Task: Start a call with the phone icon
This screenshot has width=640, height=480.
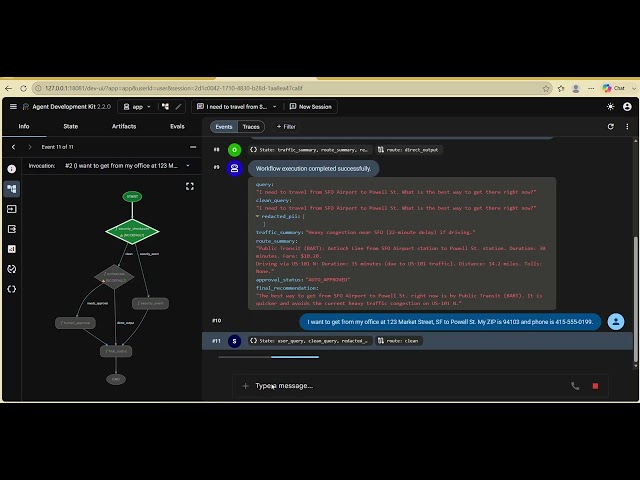Action: [575, 386]
